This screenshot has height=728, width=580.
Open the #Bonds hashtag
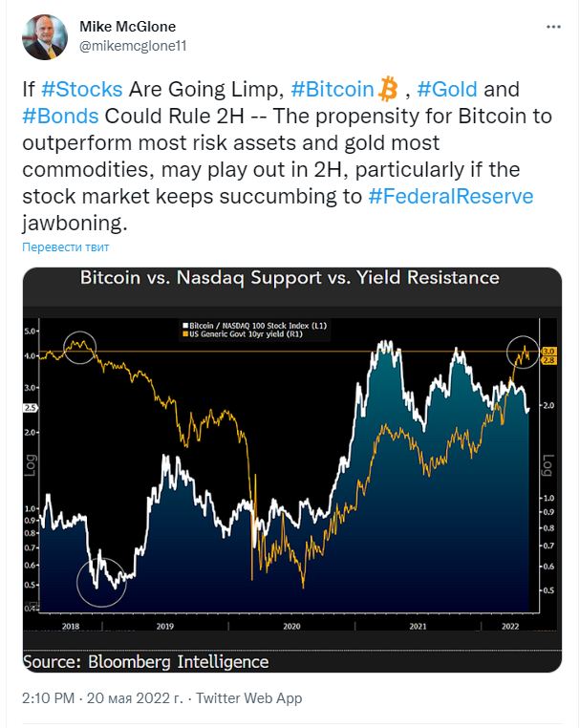[x=60, y=116]
